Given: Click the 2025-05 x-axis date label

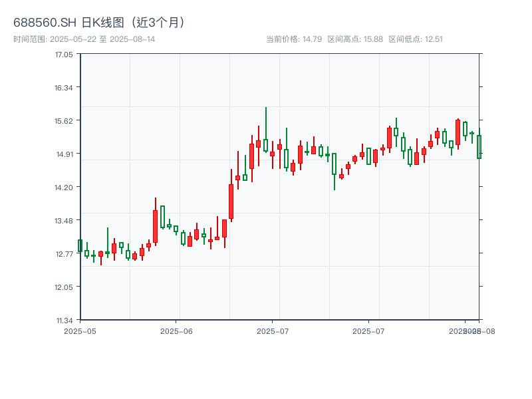Looking at the screenshot, I should [80, 331].
